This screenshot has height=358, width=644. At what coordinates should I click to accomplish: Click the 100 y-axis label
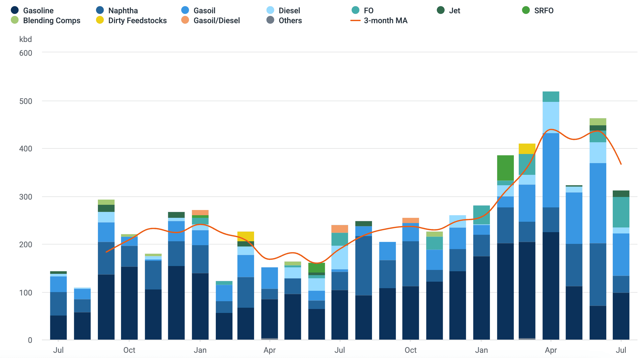point(26,293)
